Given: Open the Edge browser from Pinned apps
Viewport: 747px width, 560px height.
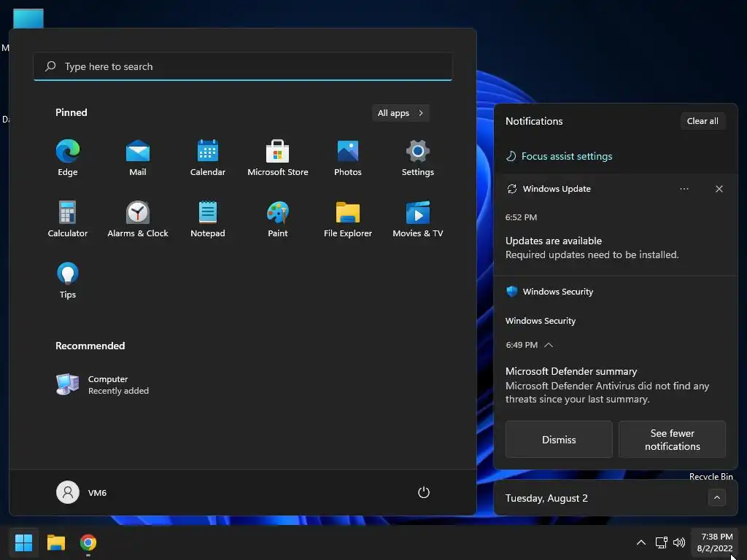Looking at the screenshot, I should [x=68, y=158].
